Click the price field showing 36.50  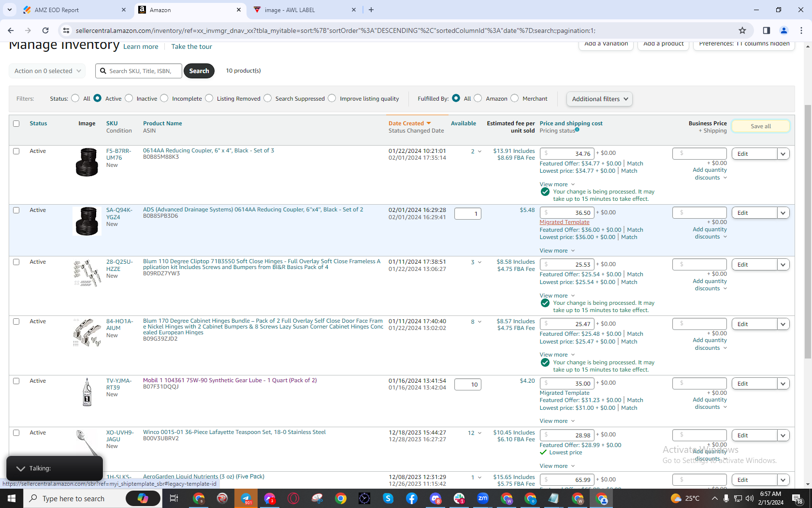(x=566, y=213)
